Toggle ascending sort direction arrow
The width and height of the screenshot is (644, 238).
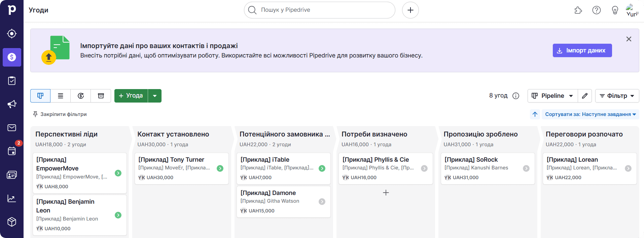(535, 114)
